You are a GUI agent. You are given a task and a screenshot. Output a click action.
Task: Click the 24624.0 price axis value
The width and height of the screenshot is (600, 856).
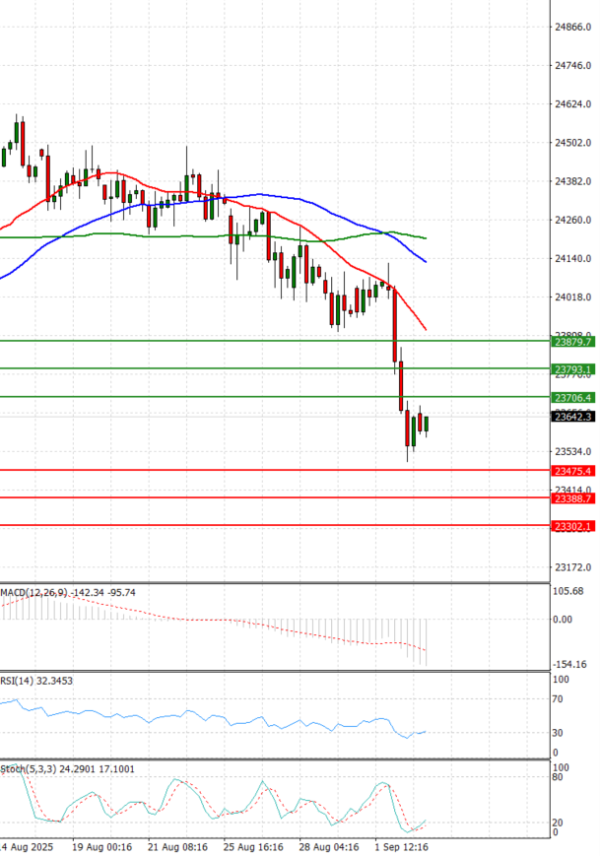click(573, 104)
